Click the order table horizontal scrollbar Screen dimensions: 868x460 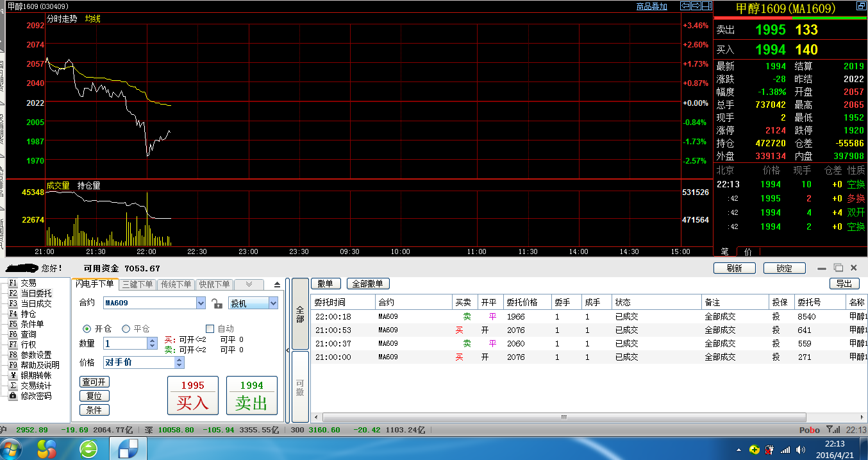click(564, 417)
